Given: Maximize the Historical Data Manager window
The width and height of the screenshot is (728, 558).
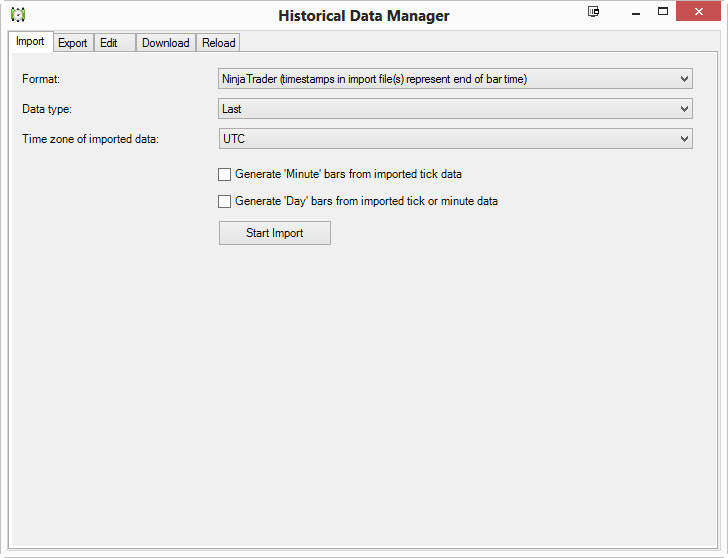Looking at the screenshot, I should pos(662,12).
